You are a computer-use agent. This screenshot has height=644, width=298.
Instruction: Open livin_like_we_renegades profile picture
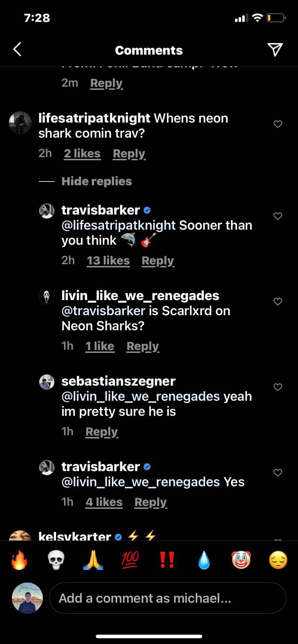pos(47,296)
